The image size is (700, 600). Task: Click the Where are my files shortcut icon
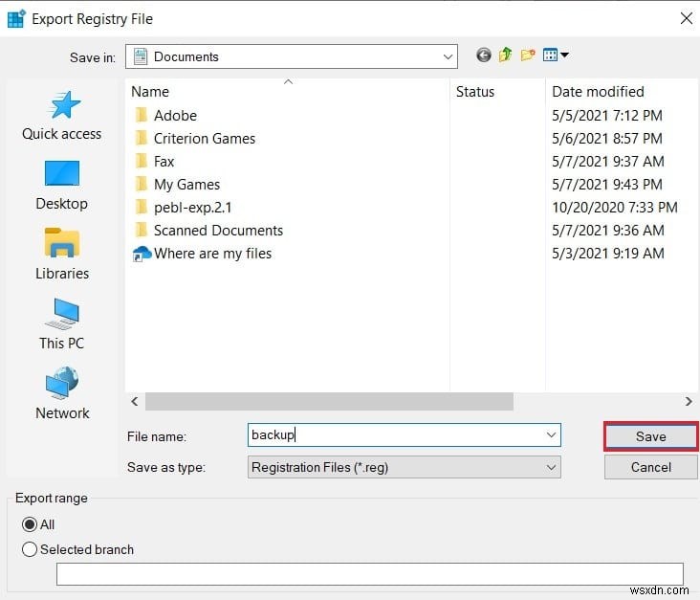(142, 254)
